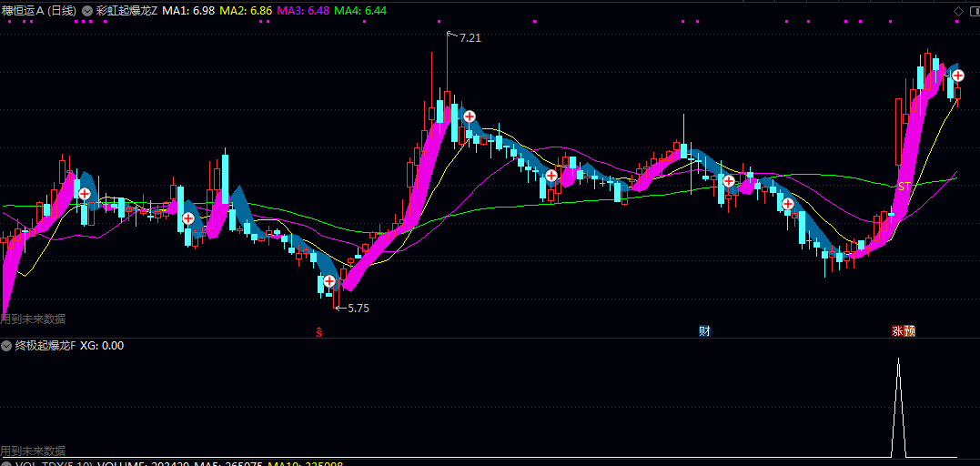980x466 pixels.
Task: Click the yellow MA2: 6.86 label
Action: click(246, 11)
